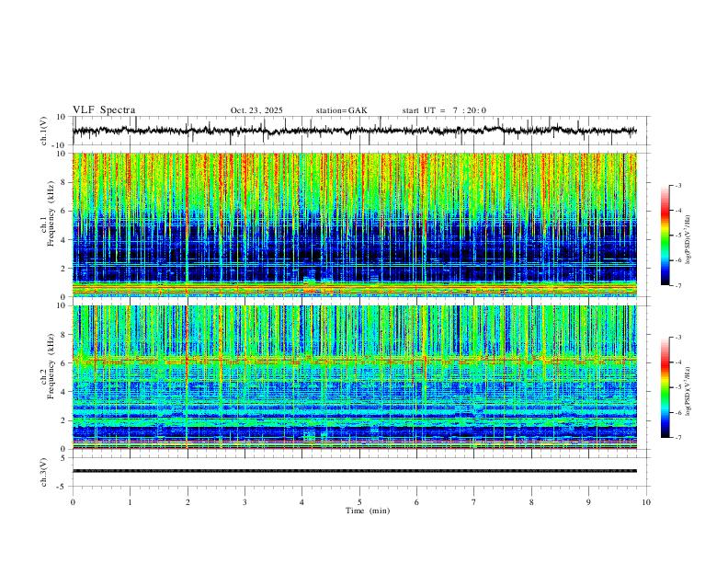Click the ch.1 color bar label '-3'
Viewport: 728px width, 563px height.
click(x=677, y=185)
